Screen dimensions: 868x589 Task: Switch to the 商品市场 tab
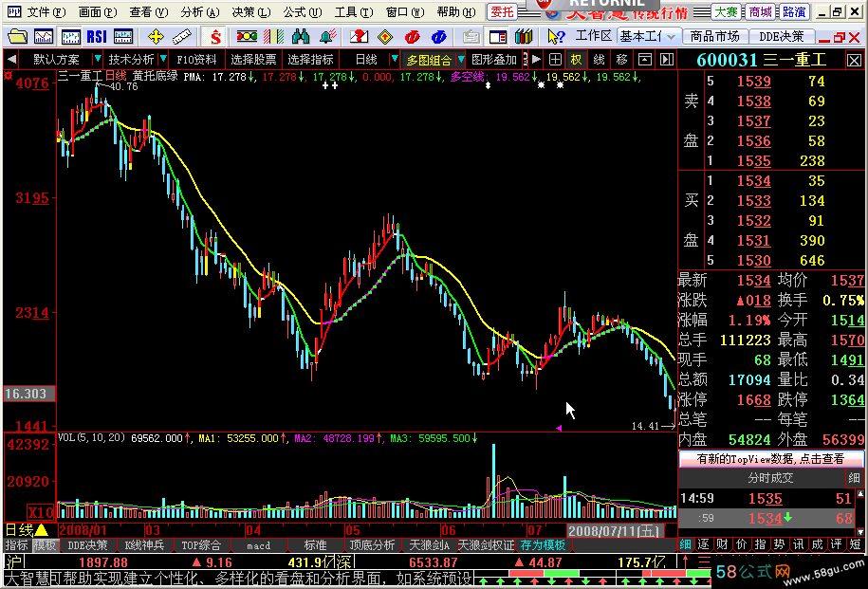(x=714, y=37)
